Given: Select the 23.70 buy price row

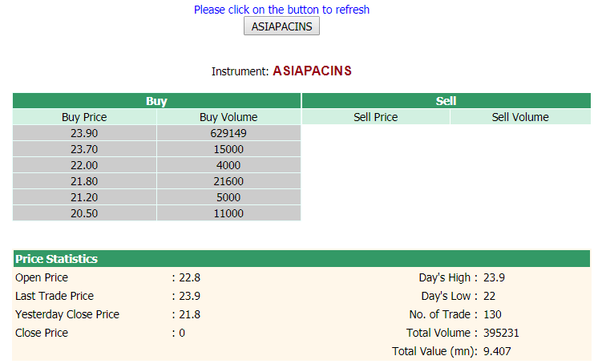Looking at the screenshot, I should [x=84, y=149].
